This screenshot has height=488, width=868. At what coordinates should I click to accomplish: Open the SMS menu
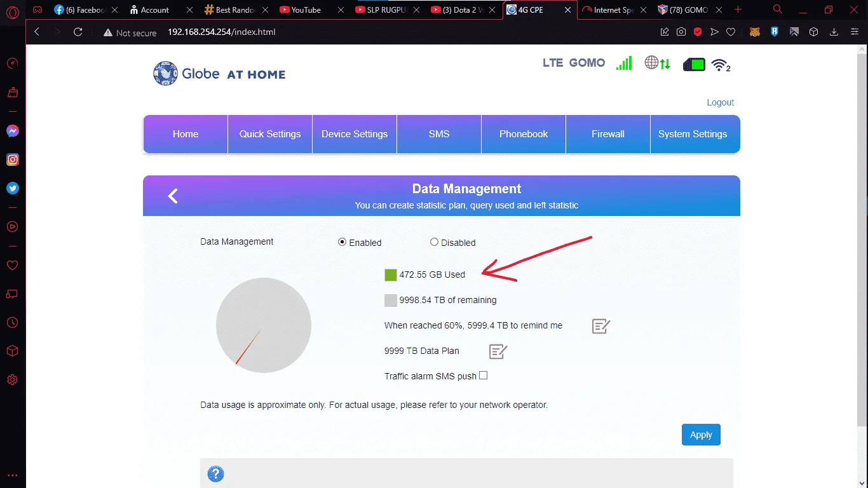click(439, 134)
